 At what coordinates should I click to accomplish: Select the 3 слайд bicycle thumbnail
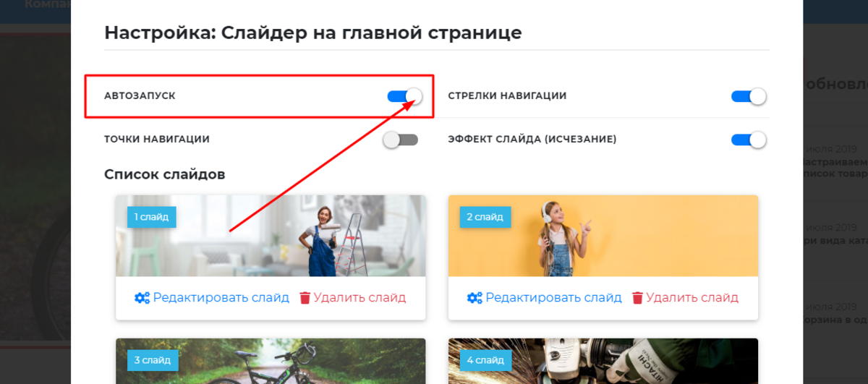point(271,361)
